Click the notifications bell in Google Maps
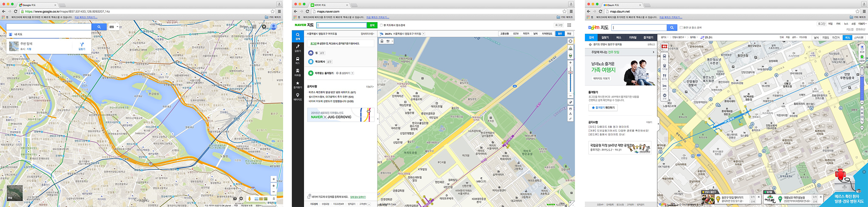This screenshot has height=207, width=868. (x=264, y=27)
